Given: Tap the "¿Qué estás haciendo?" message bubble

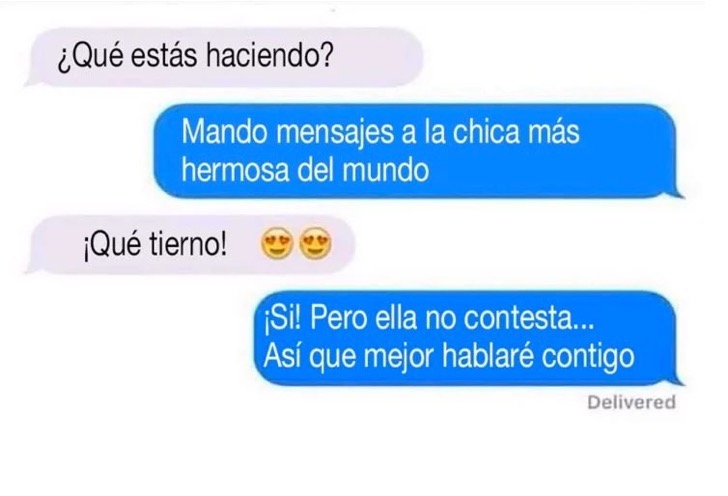Looking at the screenshot, I should click(224, 57).
